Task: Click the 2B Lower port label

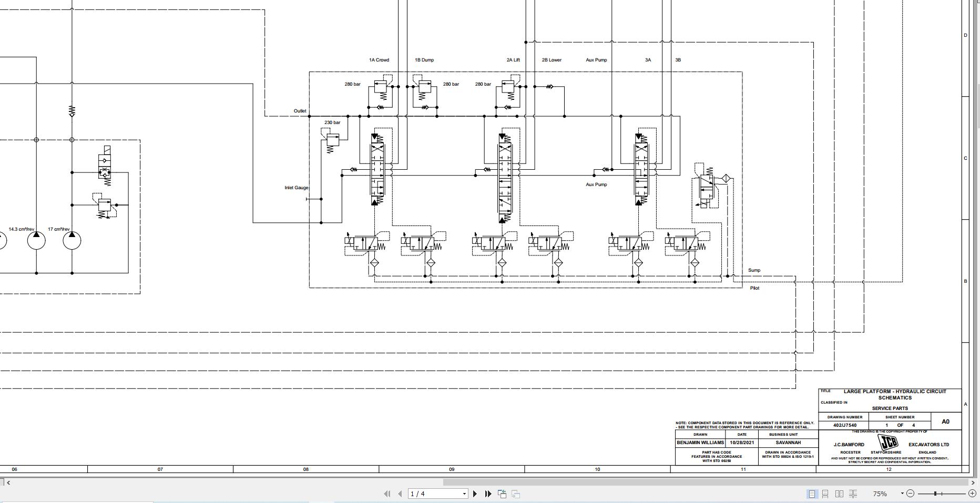Action: point(552,60)
